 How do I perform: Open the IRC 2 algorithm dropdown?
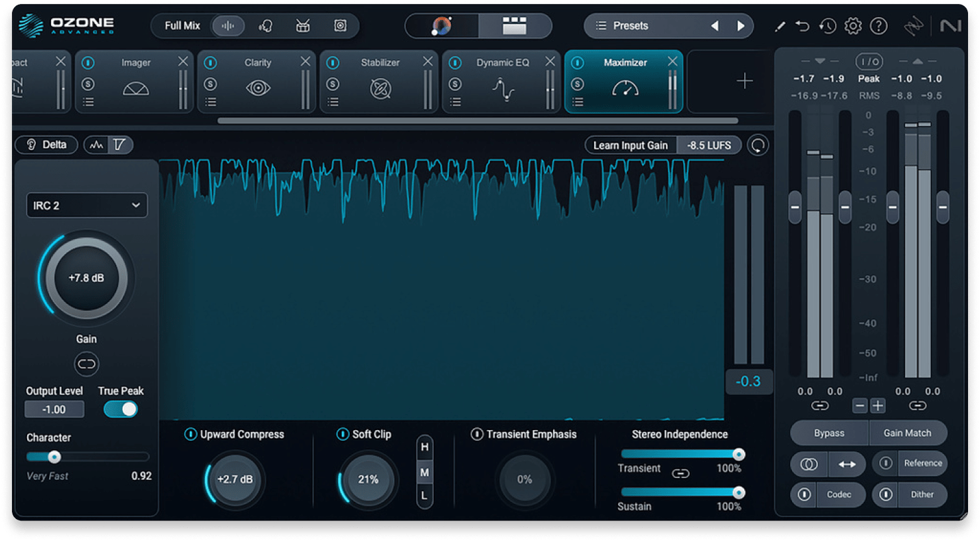[x=86, y=205]
